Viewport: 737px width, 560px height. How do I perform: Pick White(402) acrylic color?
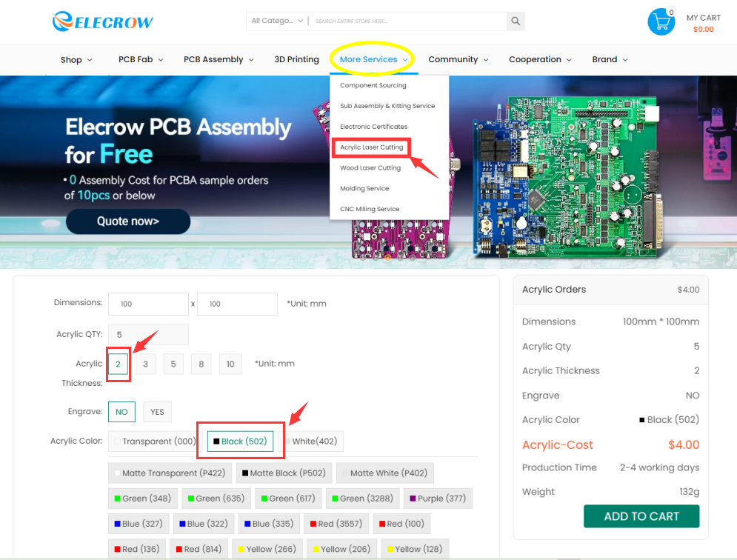[311, 441]
